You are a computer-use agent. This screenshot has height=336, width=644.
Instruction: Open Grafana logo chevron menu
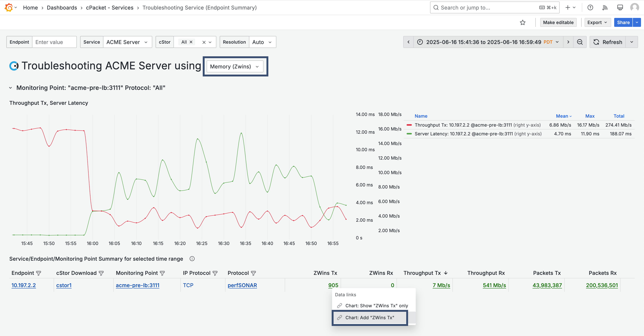coord(16,7)
